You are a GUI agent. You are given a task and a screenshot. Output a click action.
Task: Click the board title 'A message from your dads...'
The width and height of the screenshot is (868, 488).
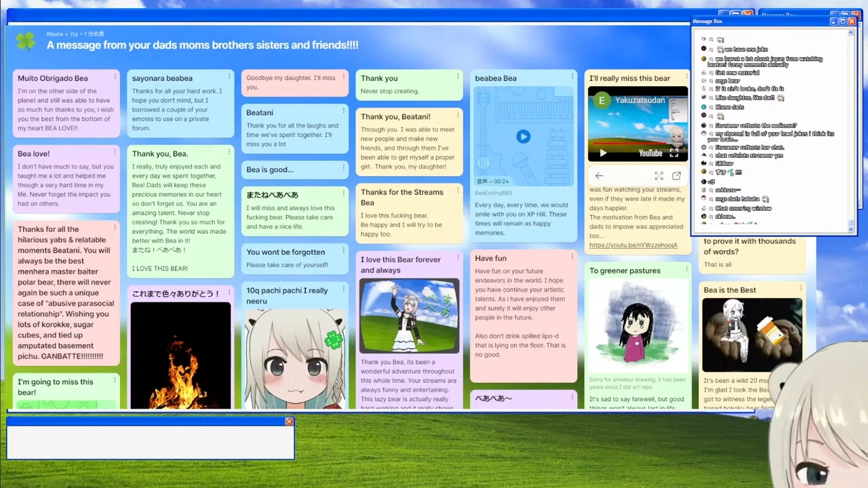pyautogui.click(x=202, y=45)
